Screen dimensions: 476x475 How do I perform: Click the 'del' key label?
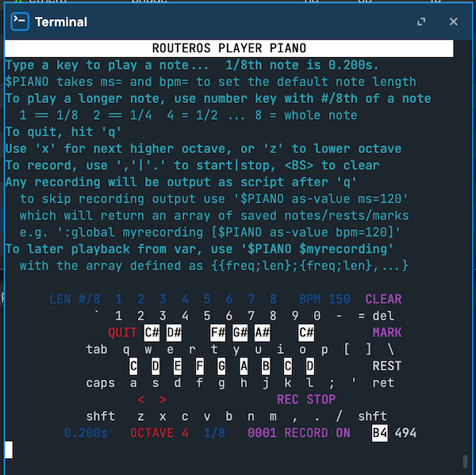click(383, 316)
